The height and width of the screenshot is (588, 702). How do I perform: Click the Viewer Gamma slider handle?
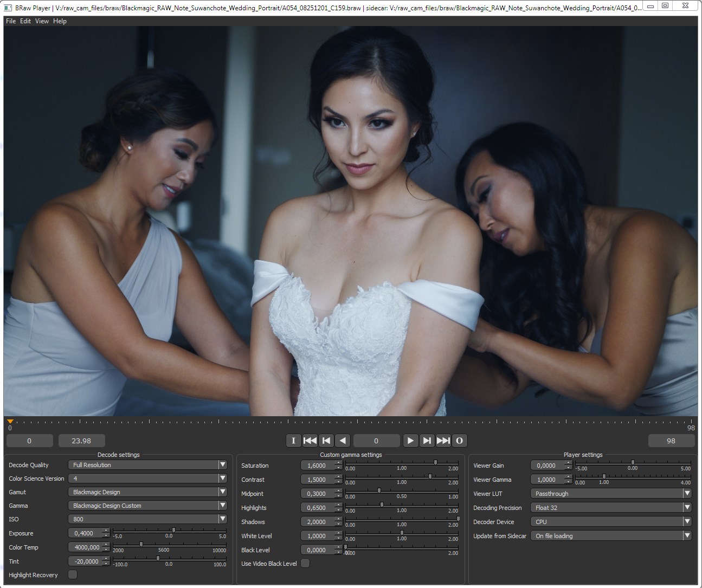(604, 476)
